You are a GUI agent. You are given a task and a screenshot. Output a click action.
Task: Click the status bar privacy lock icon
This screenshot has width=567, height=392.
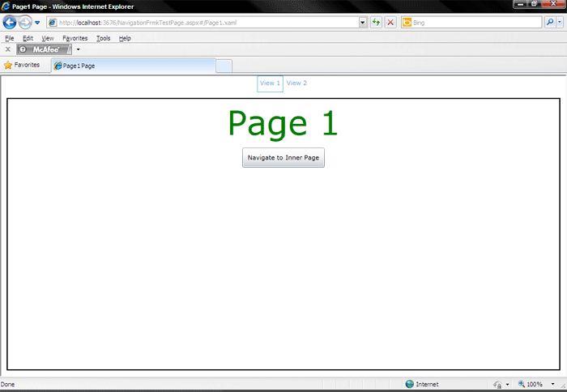click(x=497, y=385)
